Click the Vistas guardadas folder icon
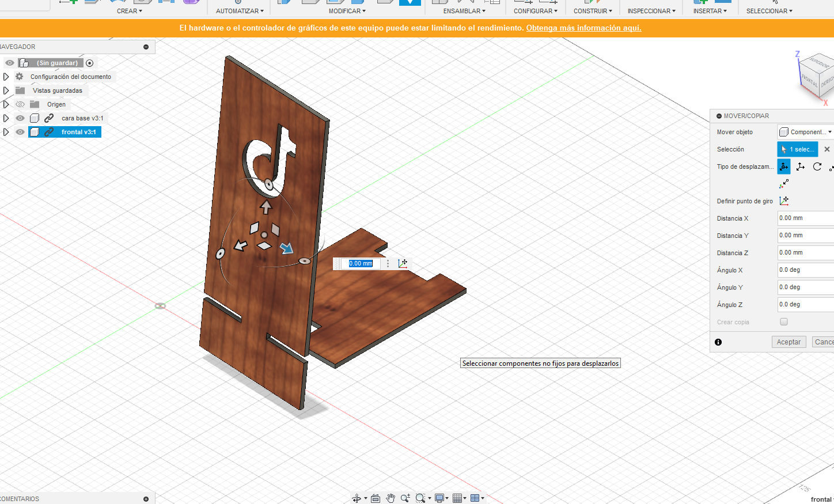 click(x=20, y=90)
